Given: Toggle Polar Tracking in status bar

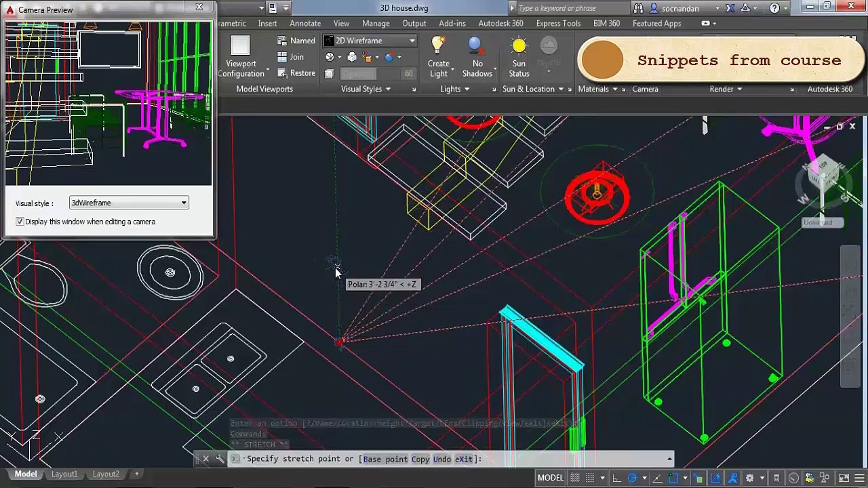Looking at the screenshot, I should pyautogui.click(x=632, y=478).
